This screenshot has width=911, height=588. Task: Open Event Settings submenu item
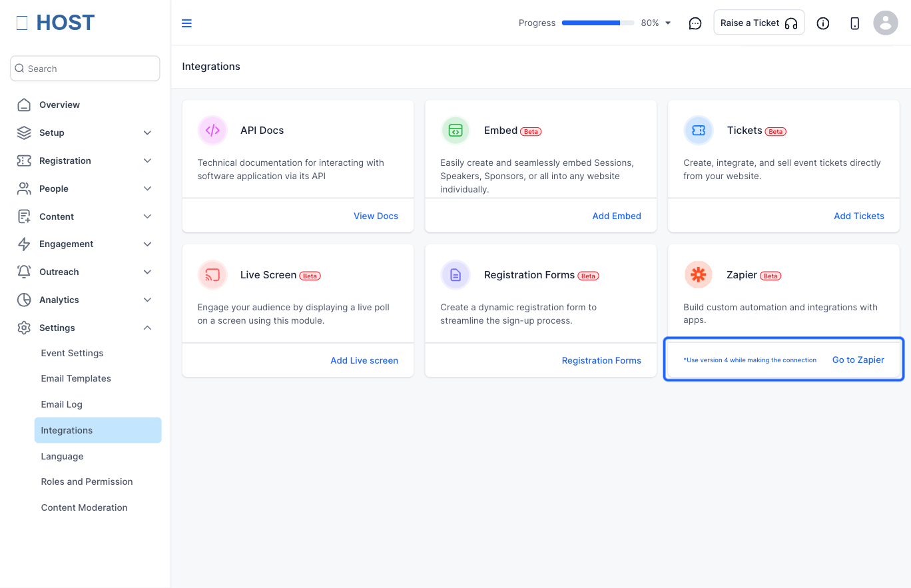(x=72, y=353)
